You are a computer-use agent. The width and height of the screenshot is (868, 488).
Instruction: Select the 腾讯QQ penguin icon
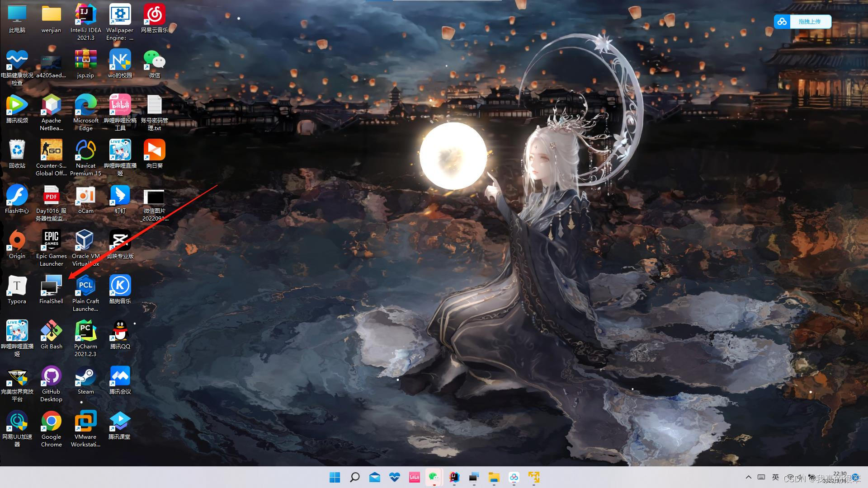[x=120, y=336]
